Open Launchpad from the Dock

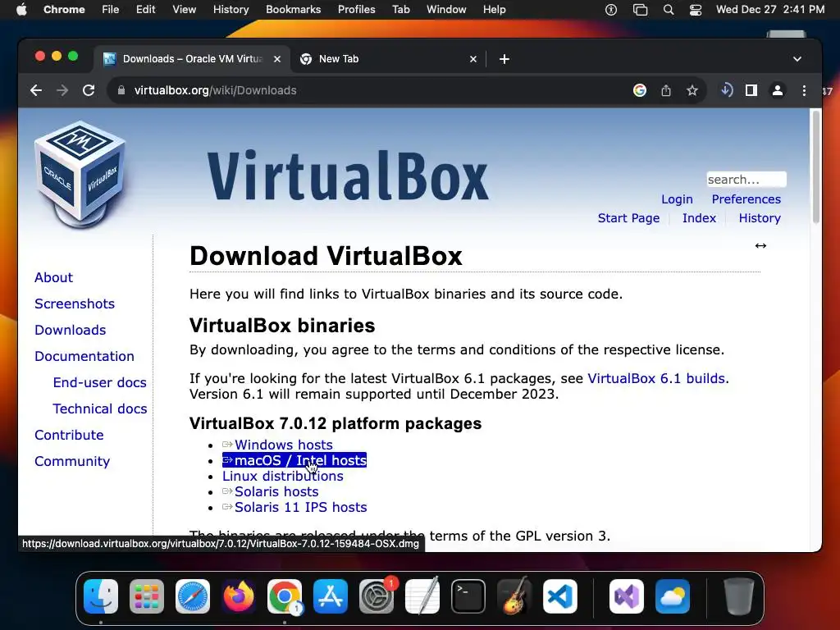pyautogui.click(x=147, y=596)
